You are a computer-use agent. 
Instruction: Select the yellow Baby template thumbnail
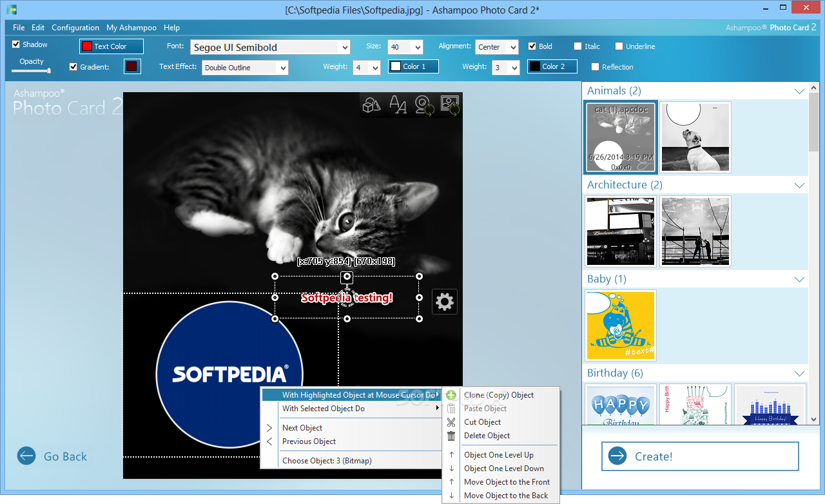(621, 325)
